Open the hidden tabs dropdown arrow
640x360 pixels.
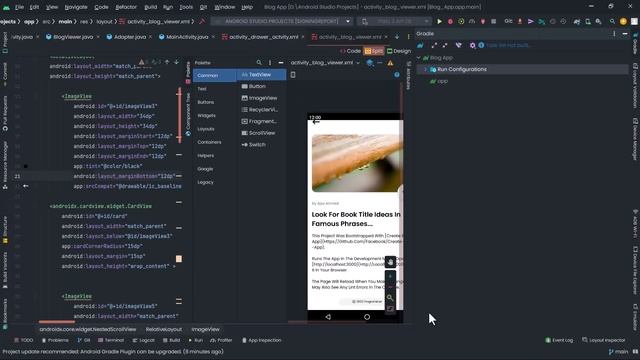pos(397,37)
